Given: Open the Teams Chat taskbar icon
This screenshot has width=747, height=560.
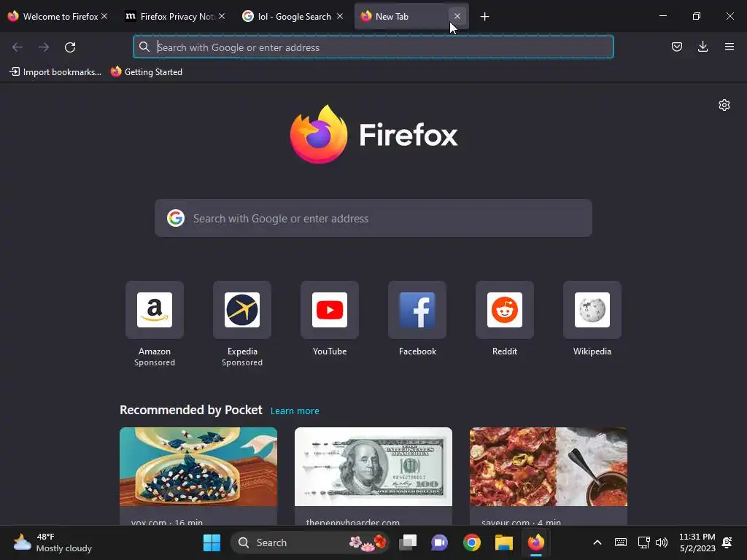Looking at the screenshot, I should (439, 542).
